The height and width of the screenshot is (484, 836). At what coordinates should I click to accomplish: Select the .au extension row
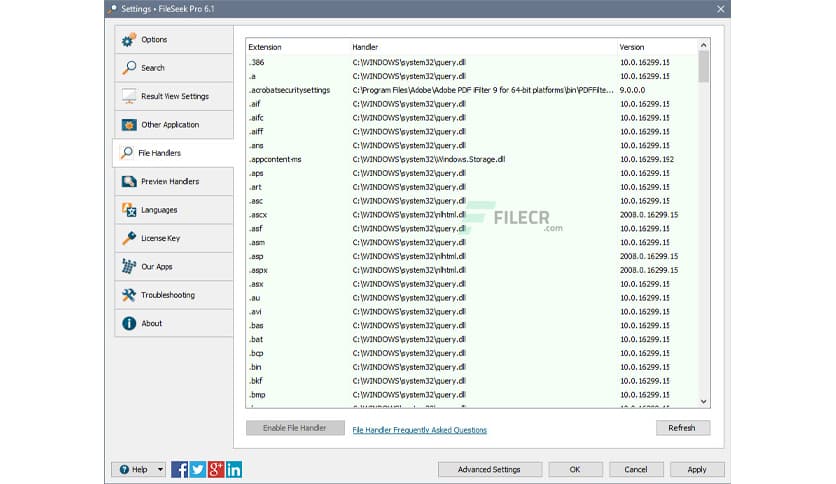472,298
